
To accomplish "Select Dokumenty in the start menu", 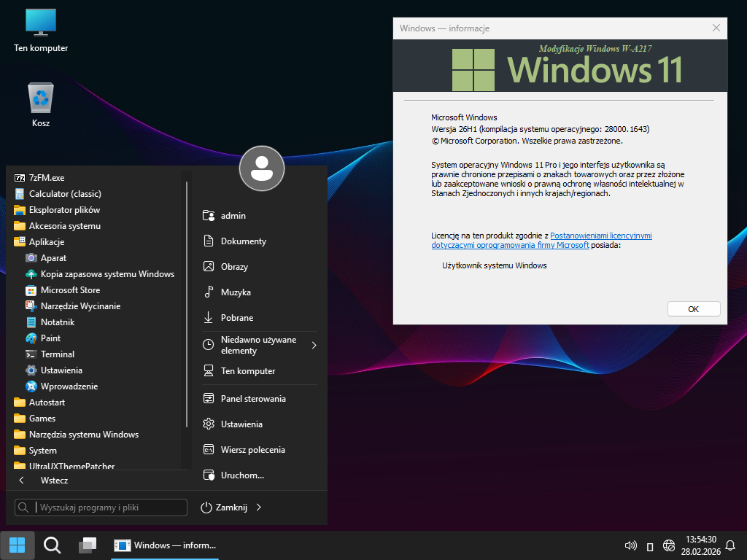I will 244,241.
